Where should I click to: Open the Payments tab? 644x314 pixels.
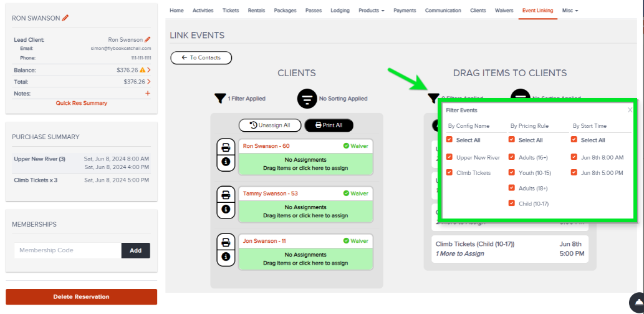tap(405, 10)
